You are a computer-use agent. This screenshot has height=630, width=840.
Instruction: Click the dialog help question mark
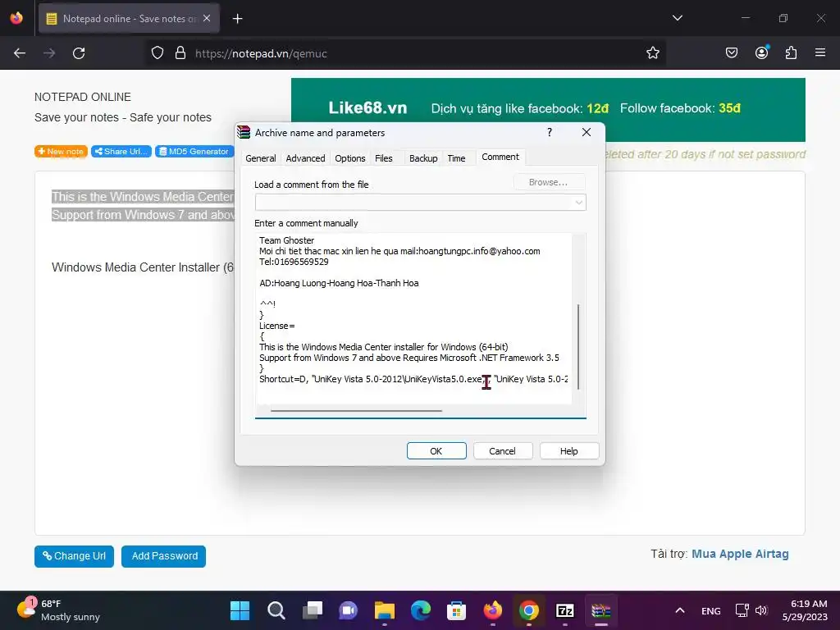tap(550, 132)
